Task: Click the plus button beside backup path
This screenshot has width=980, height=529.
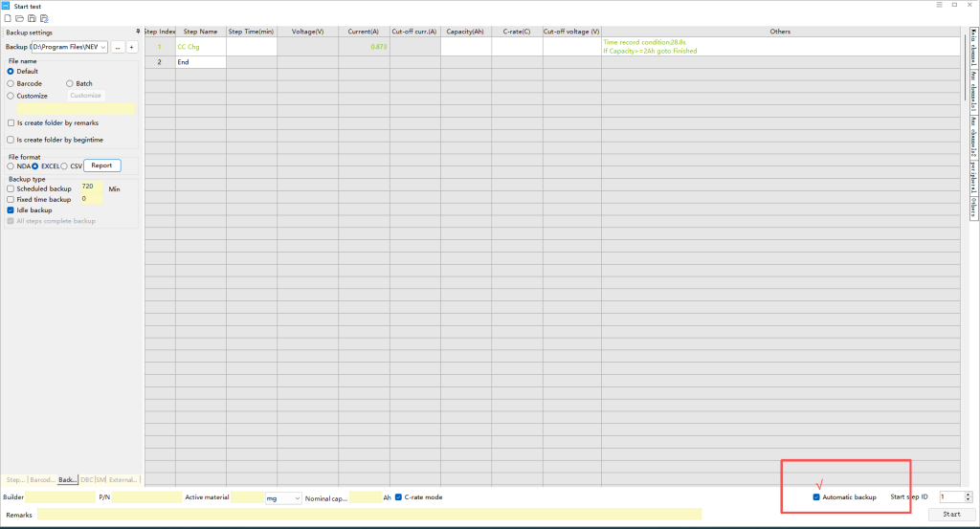Action: point(132,46)
